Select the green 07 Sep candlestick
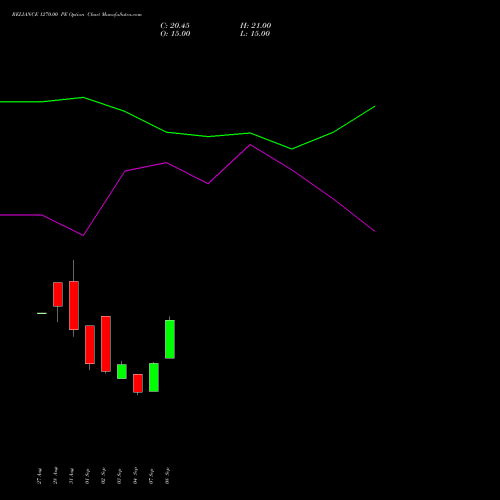This screenshot has width=500, height=500. (x=154, y=377)
